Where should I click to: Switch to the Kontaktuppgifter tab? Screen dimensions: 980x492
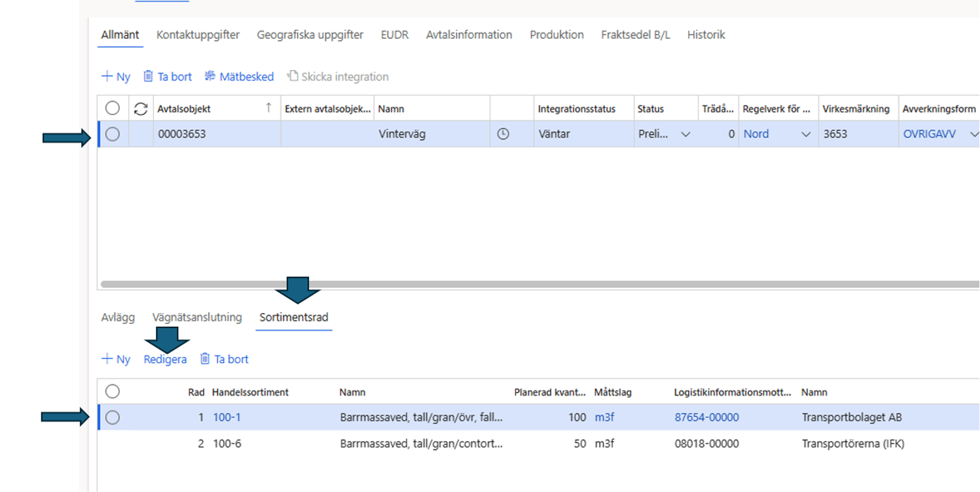point(198,35)
